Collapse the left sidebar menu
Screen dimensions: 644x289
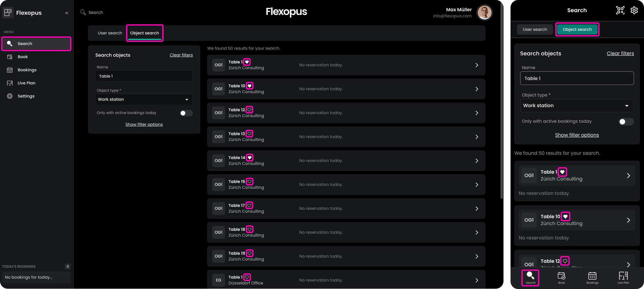pyautogui.click(x=67, y=13)
